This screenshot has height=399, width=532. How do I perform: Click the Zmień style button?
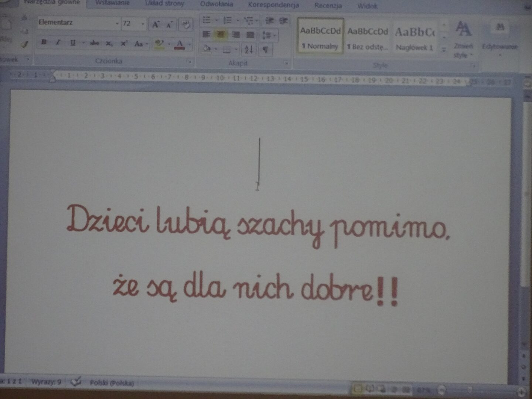click(x=463, y=39)
